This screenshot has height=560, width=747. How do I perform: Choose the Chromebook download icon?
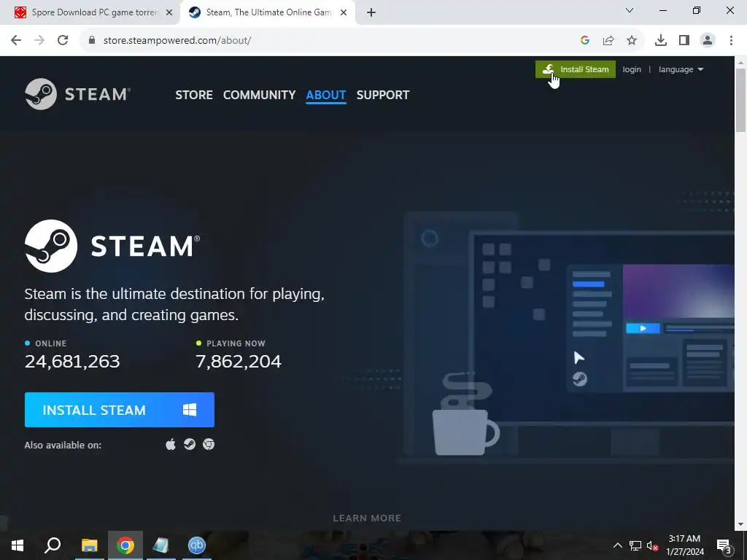[209, 444]
